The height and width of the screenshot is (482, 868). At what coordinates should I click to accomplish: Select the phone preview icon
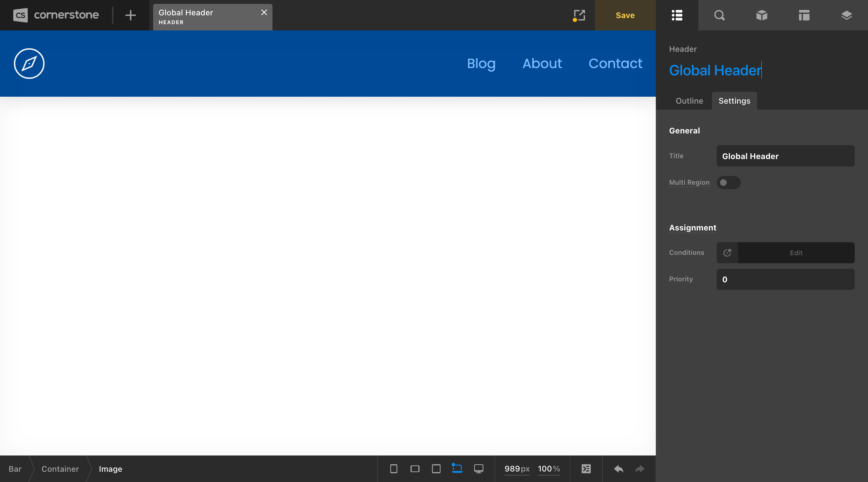point(393,468)
